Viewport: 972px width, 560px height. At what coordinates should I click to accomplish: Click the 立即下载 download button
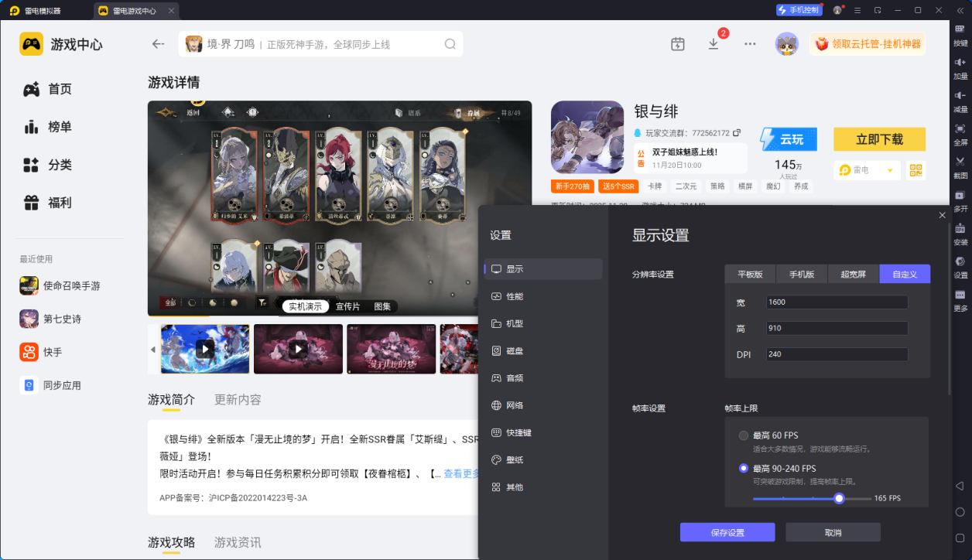(x=879, y=139)
